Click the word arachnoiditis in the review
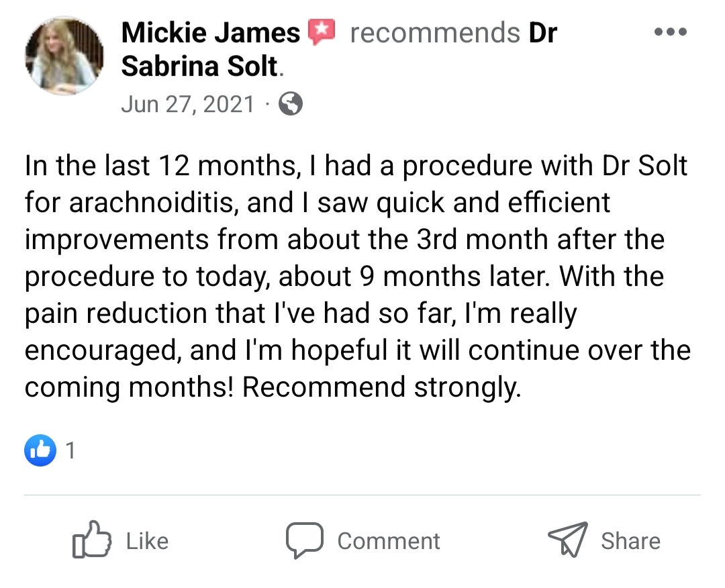The width and height of the screenshot is (725, 588). 154,203
